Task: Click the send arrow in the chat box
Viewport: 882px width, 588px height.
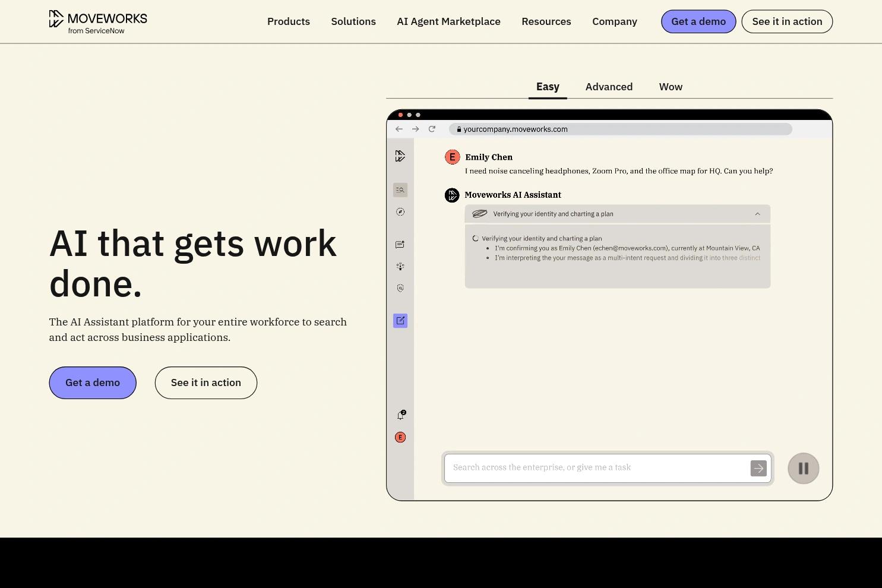Action: click(x=758, y=468)
